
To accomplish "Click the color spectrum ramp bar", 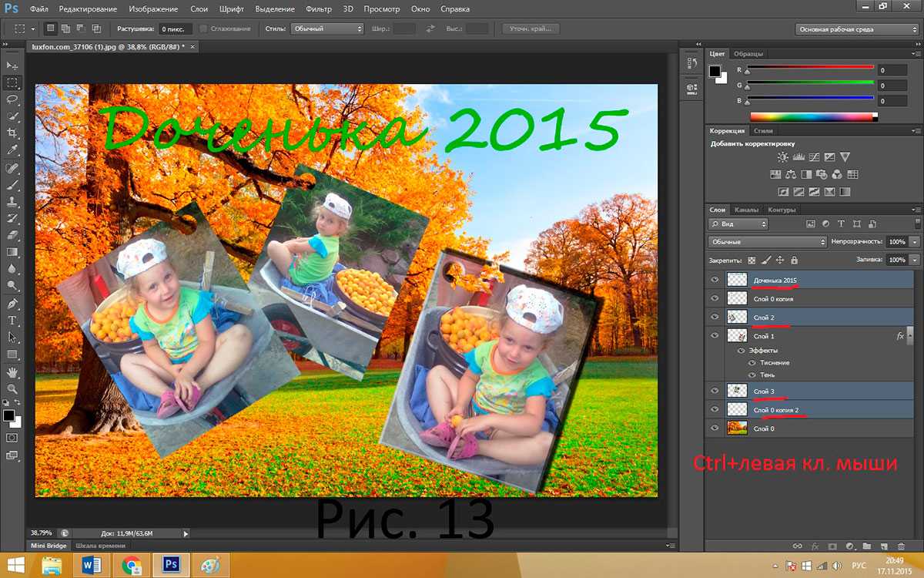I will 813,116.
